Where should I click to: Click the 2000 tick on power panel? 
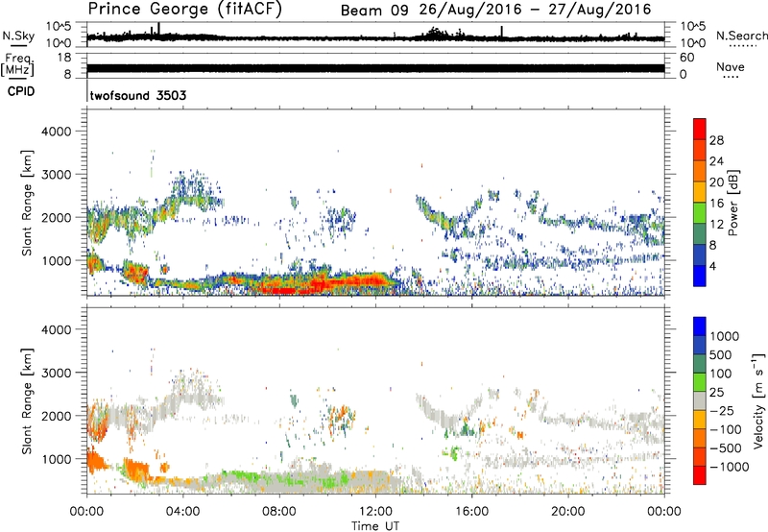56,217
